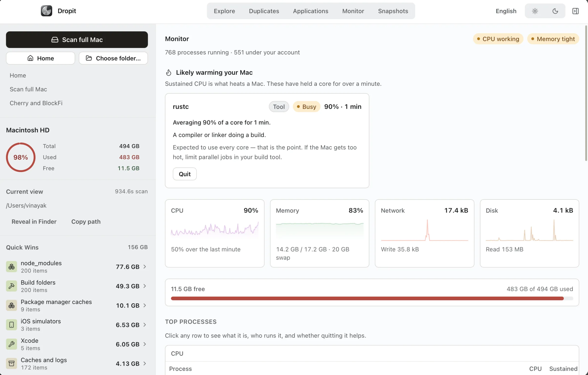Click the CPU usage graph
The height and width of the screenshot is (375, 588).
pyautogui.click(x=215, y=229)
